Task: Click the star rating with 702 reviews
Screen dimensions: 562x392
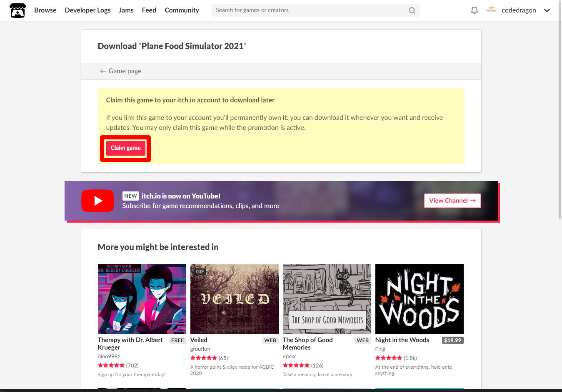Action: pyautogui.click(x=118, y=365)
